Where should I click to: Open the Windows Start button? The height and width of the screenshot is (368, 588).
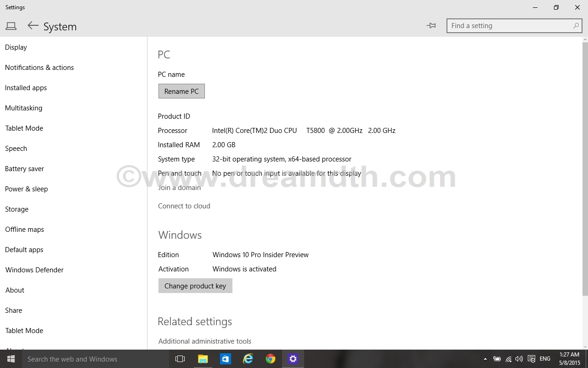click(x=11, y=359)
